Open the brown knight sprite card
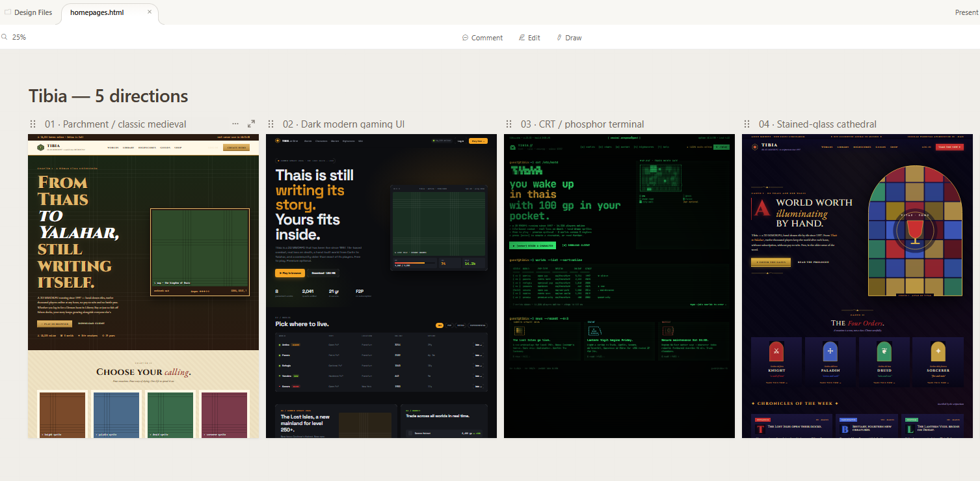The image size is (980, 481). pyautogui.click(x=62, y=415)
